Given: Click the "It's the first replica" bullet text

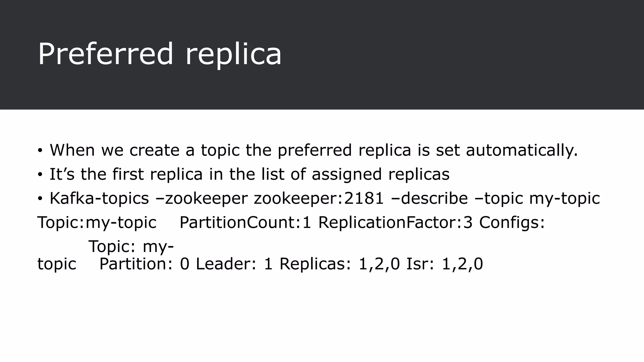Looking at the screenshot, I should [126, 174].
